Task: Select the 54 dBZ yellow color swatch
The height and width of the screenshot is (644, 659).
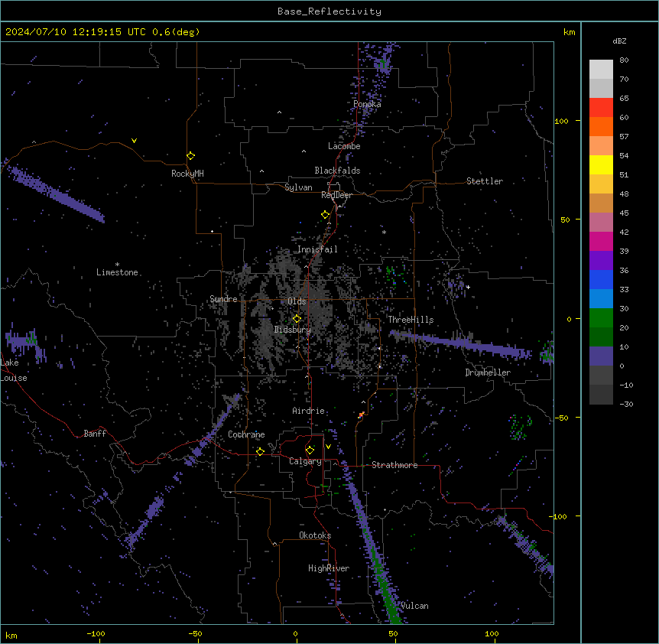Action: point(601,164)
